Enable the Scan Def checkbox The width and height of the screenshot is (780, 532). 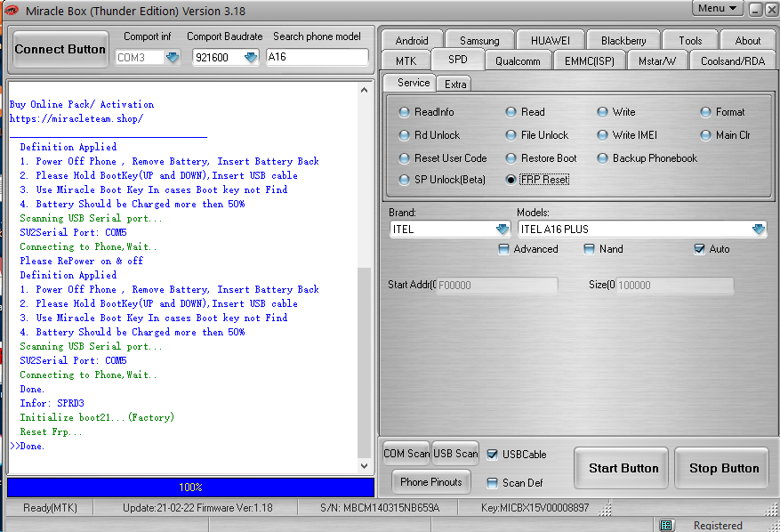tap(492, 483)
